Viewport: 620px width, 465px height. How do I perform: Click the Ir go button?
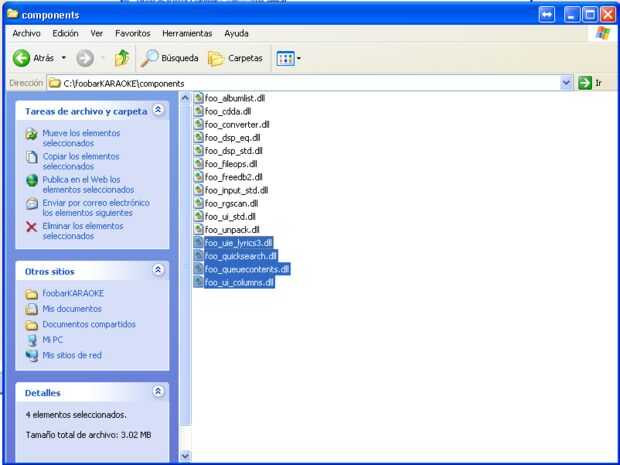click(590, 83)
